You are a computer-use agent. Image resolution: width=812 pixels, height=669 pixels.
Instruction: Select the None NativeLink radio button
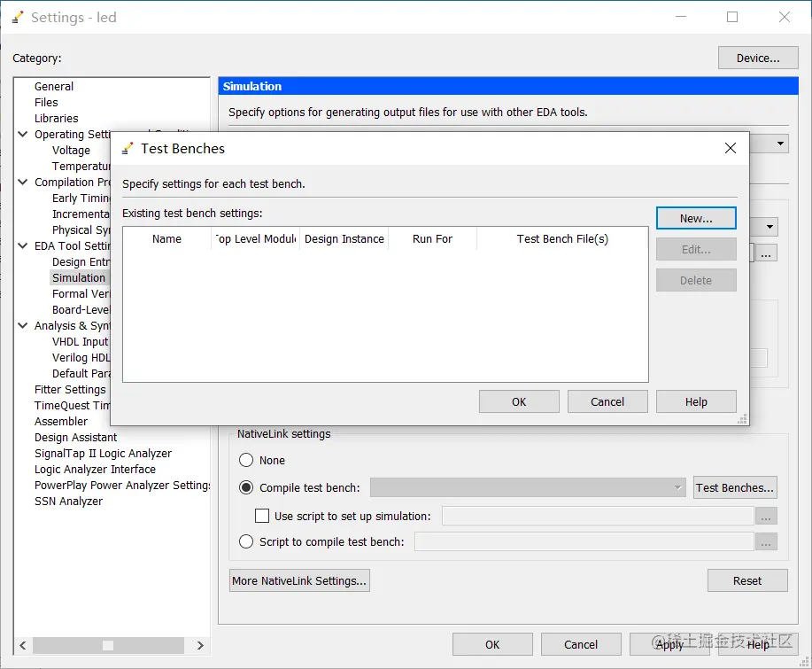click(x=246, y=460)
